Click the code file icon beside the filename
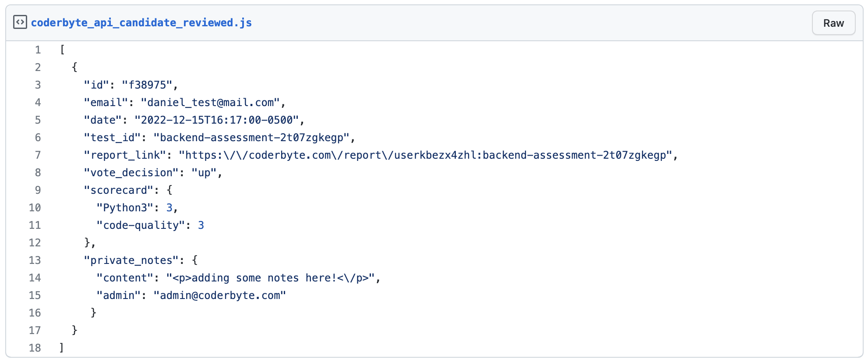 [x=20, y=22]
